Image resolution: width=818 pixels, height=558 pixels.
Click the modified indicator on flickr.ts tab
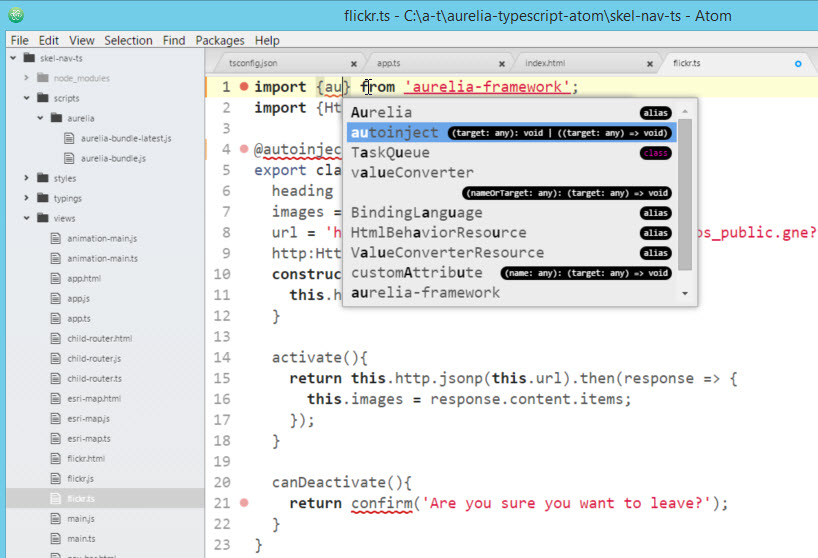[x=798, y=64]
